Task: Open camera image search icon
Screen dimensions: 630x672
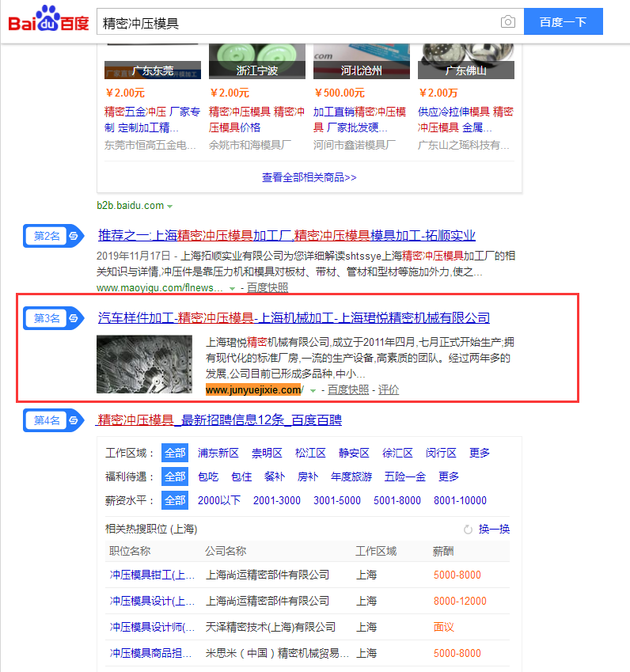Action: point(508,21)
